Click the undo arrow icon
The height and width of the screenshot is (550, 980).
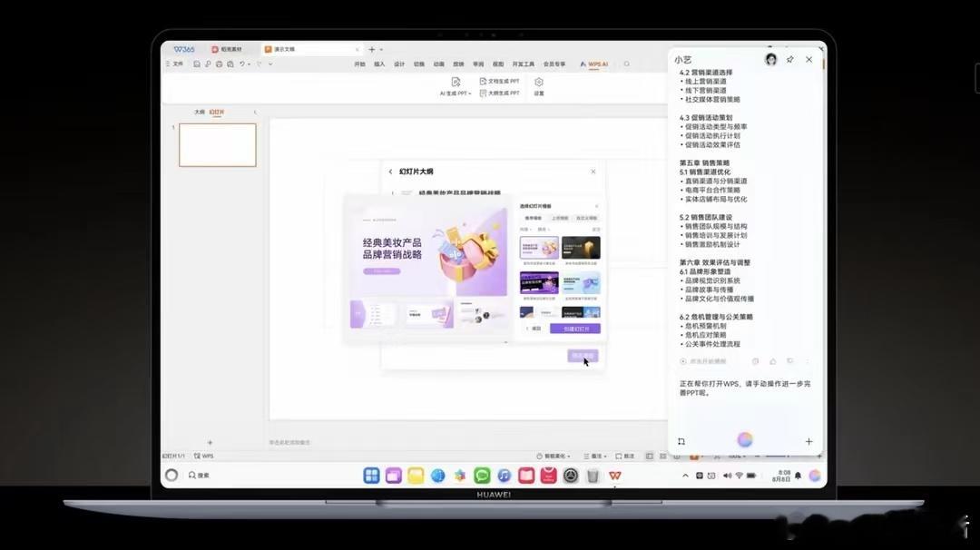tap(242, 64)
